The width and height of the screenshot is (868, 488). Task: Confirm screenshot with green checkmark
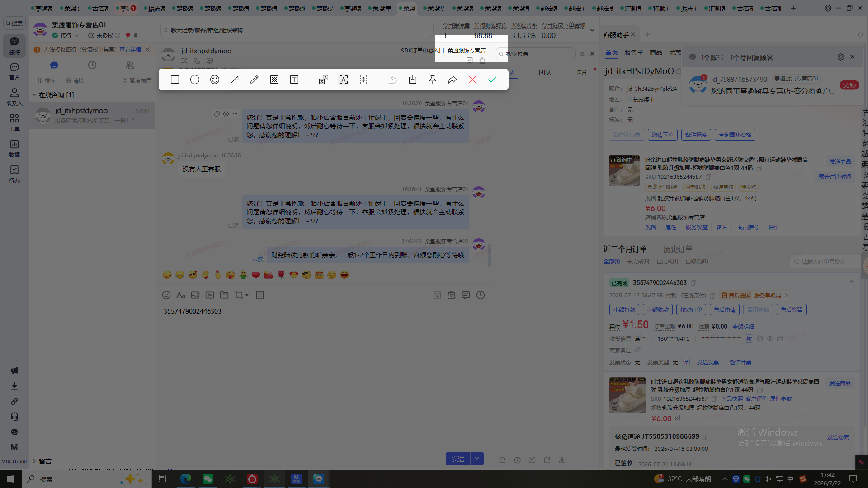pos(492,80)
